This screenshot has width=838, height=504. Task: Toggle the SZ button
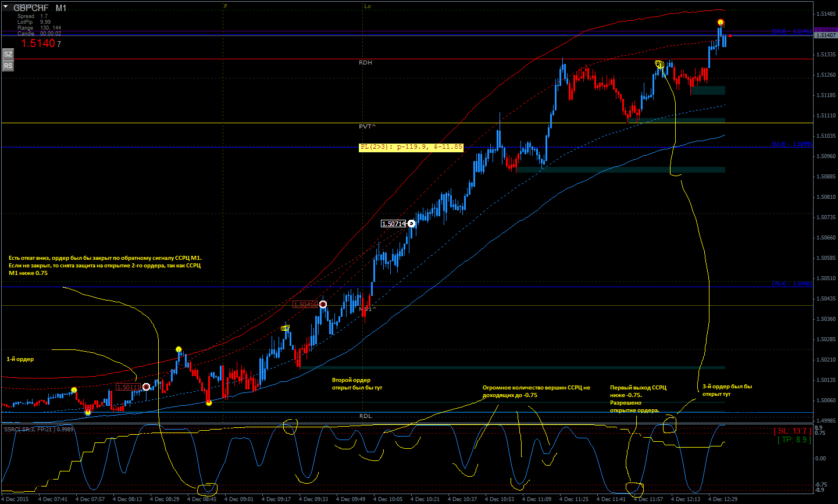tap(8, 54)
